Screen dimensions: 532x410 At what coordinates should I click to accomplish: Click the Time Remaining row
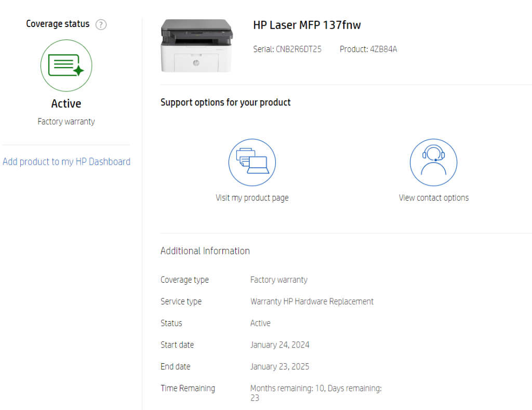(x=188, y=388)
